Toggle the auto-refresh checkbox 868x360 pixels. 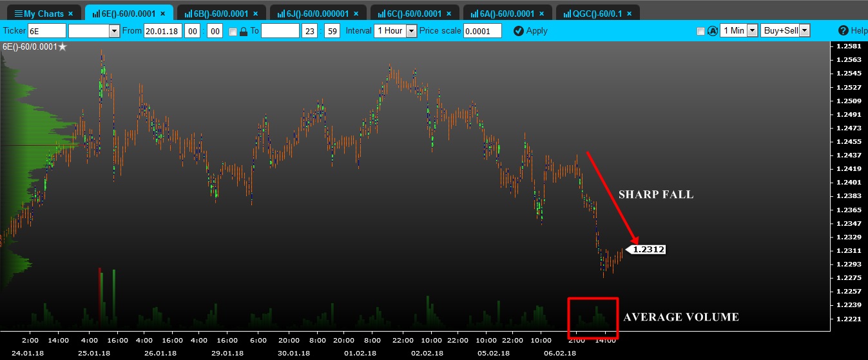coord(701,31)
